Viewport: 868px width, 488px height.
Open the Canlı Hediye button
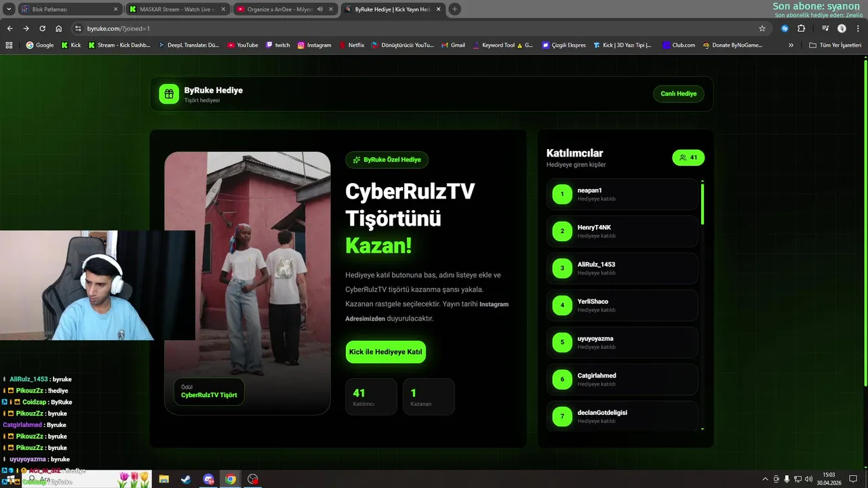(x=679, y=94)
